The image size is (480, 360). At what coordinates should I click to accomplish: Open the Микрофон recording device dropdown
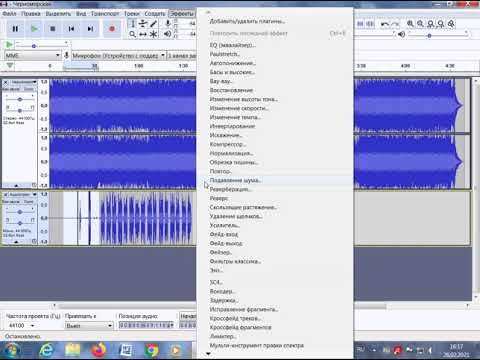coord(119,55)
